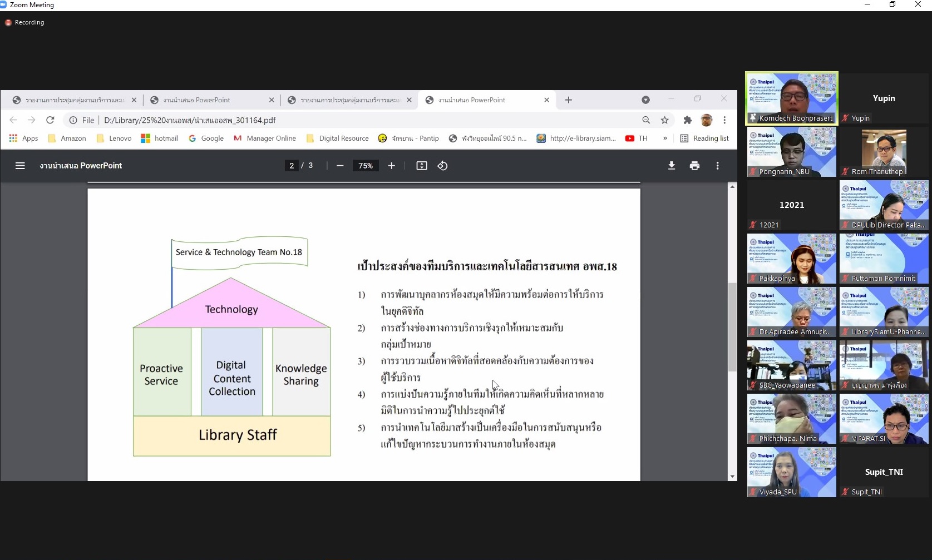This screenshot has height=560, width=932.
Task: Reload the current browser page
Action: 50,120
